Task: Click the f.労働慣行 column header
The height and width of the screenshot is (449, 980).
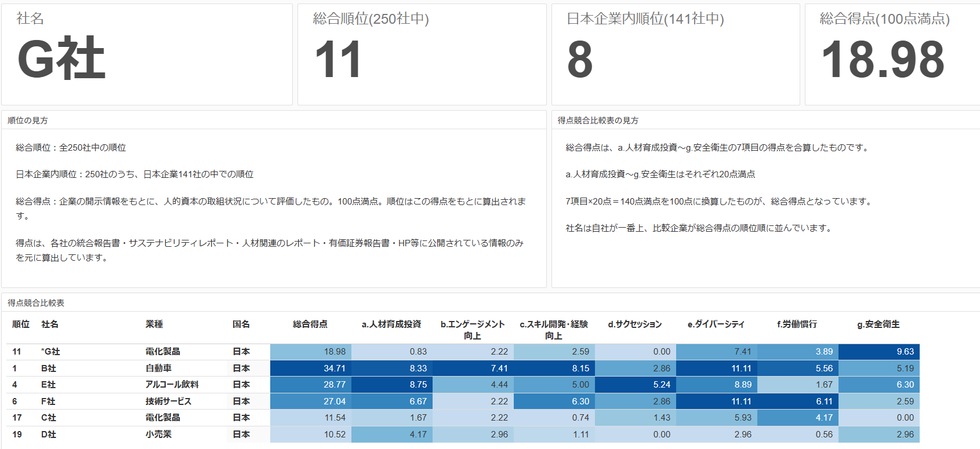Action: click(797, 324)
